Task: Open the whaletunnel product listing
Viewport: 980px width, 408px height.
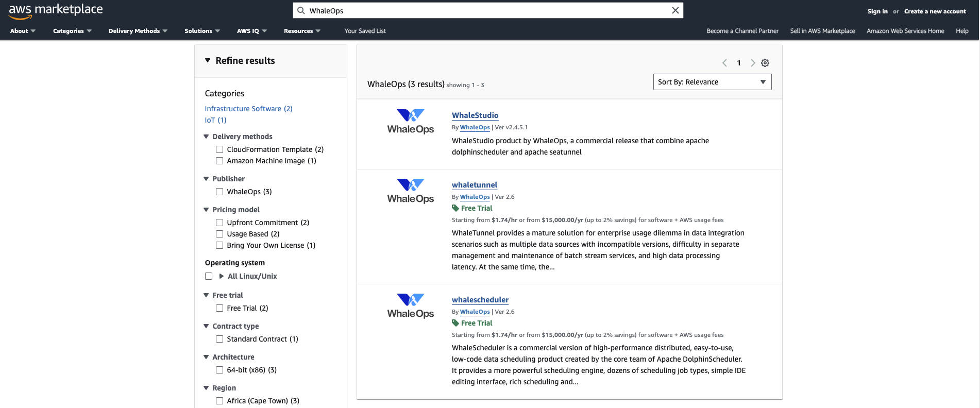Action: [x=475, y=185]
